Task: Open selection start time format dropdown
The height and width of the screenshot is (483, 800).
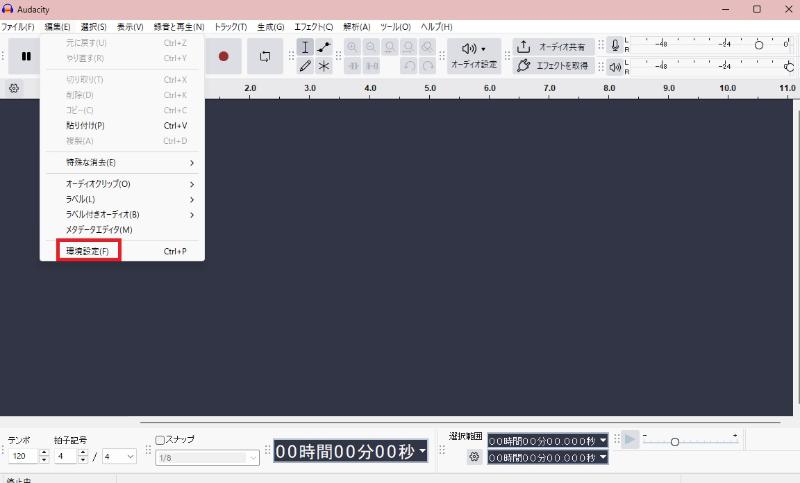Action: pos(603,440)
